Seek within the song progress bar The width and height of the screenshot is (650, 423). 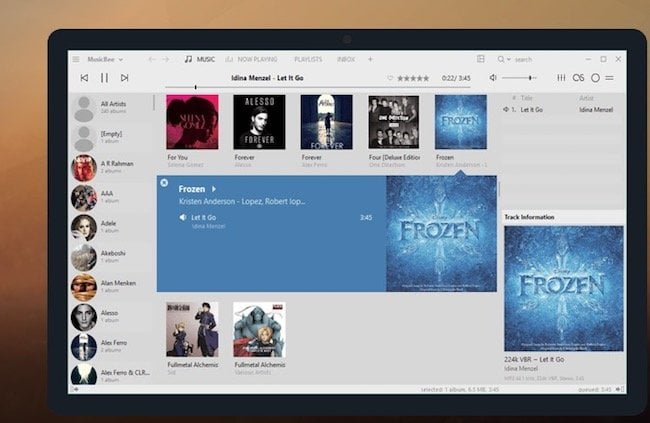click(318, 87)
